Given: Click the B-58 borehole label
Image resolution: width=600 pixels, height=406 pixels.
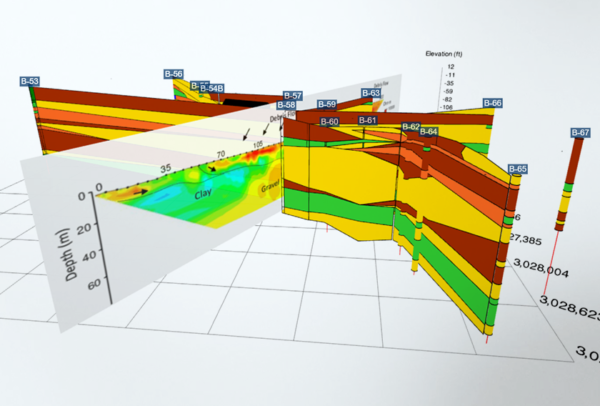Looking at the screenshot, I should [286, 105].
